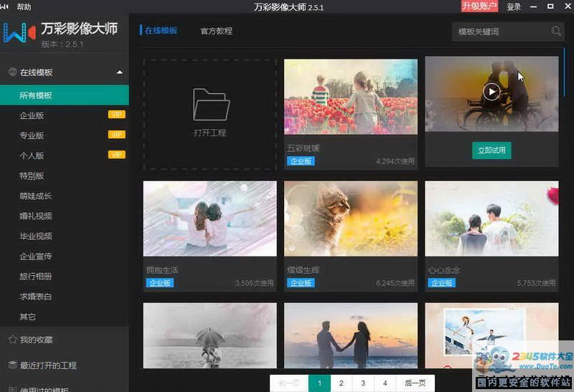Screen dimensions: 574x392
Task: Click the 前一页 previous page button
Action: coord(289,383)
